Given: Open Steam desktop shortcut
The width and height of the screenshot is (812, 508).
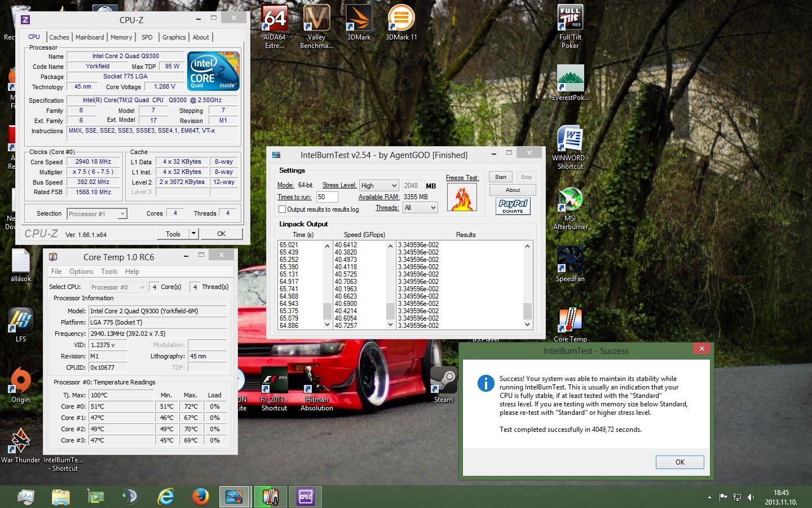Looking at the screenshot, I should pos(443,385).
